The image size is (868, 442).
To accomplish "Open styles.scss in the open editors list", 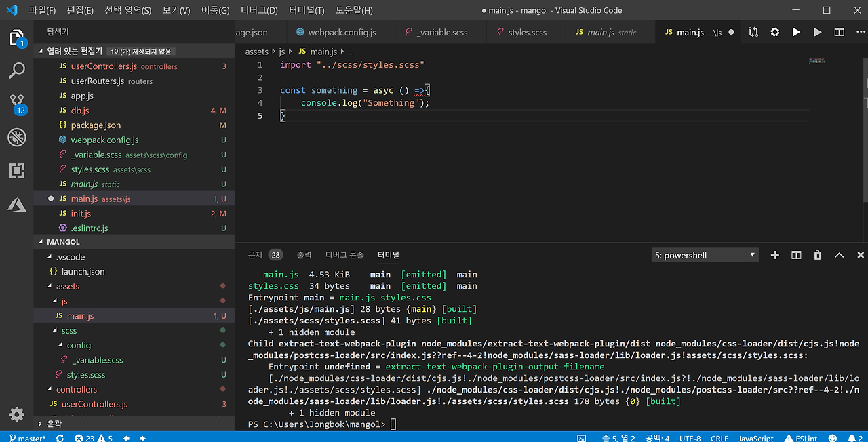I will click(x=90, y=169).
